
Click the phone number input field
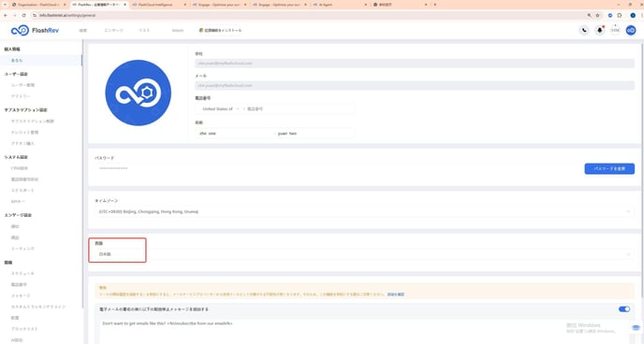click(x=300, y=109)
